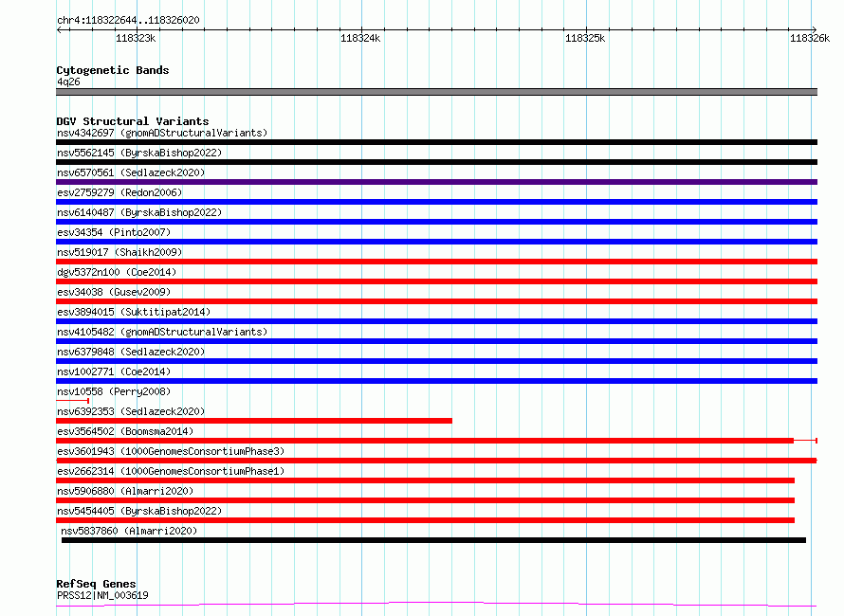
Task: Click the esv34354 Pinto2007 label
Action: (114, 232)
